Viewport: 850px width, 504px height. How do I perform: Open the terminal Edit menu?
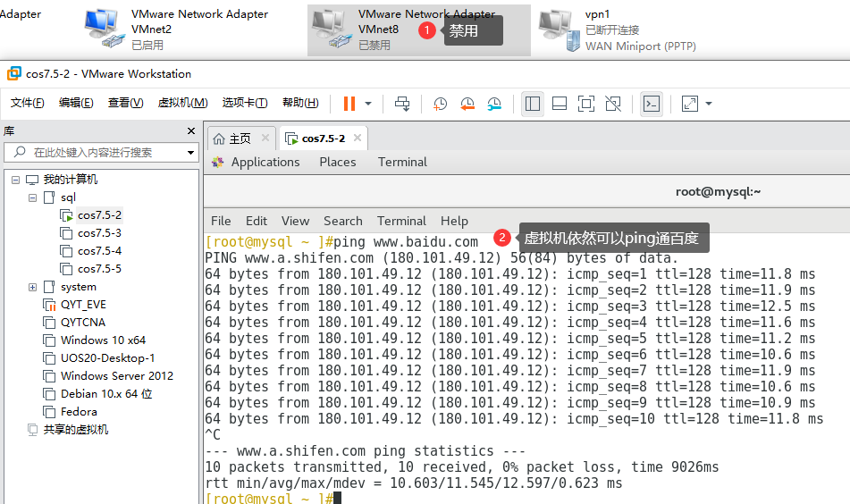256,221
